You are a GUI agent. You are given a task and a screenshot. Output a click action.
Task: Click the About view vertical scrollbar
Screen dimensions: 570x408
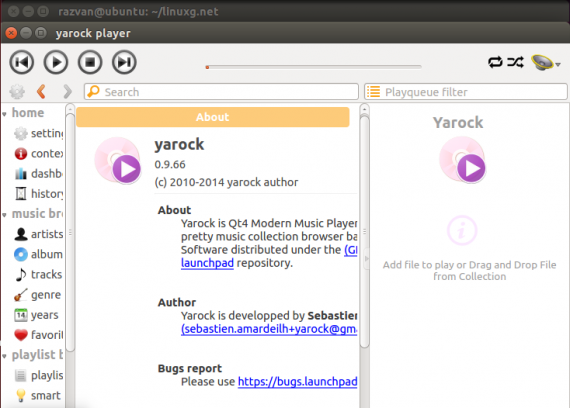click(364, 231)
